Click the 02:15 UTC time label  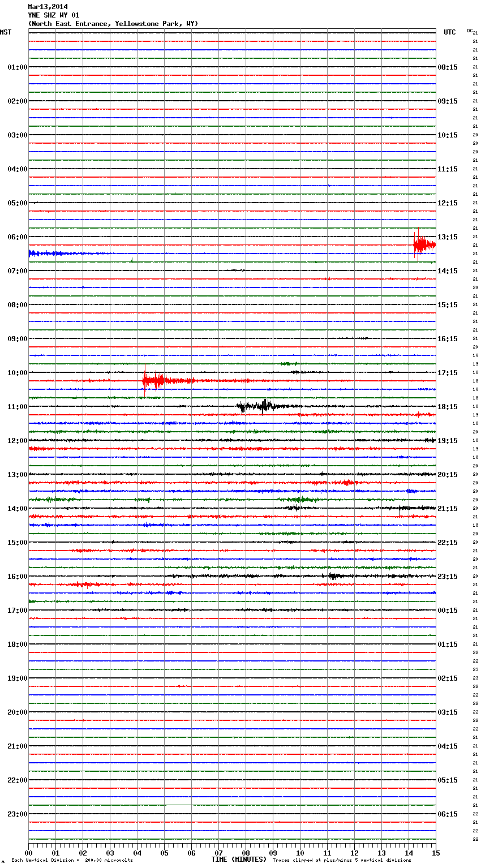point(448,678)
